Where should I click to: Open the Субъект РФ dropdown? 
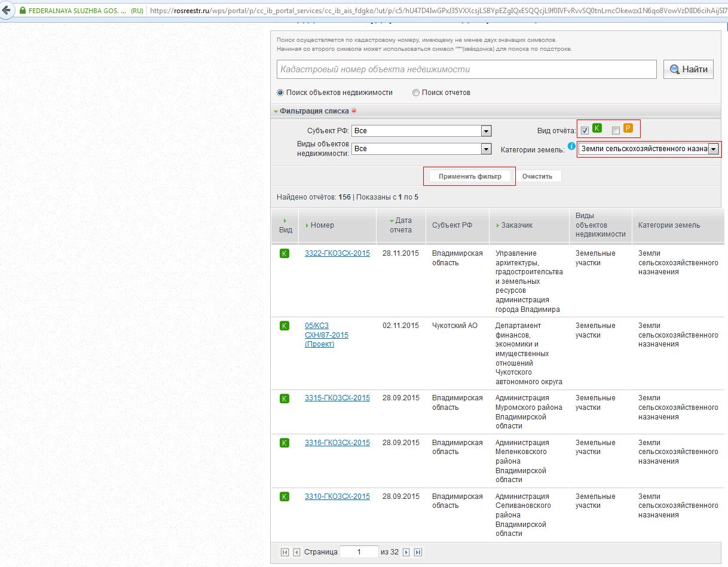486,131
